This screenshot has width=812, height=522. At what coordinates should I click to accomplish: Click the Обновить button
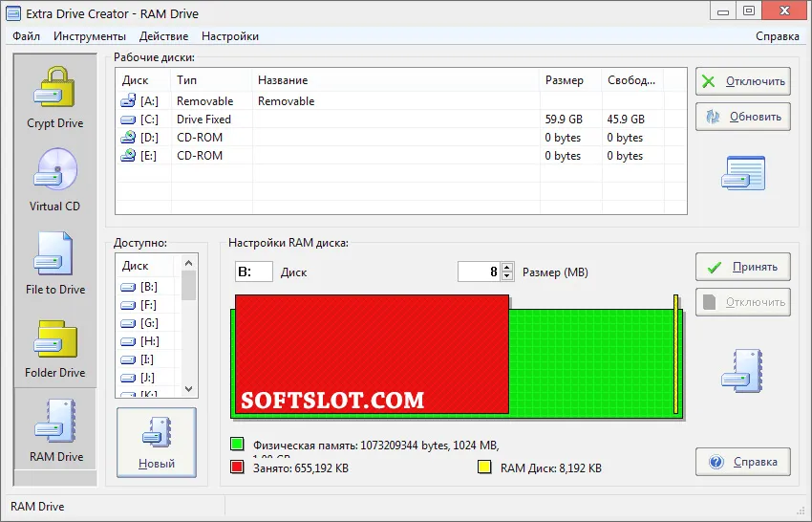click(742, 117)
